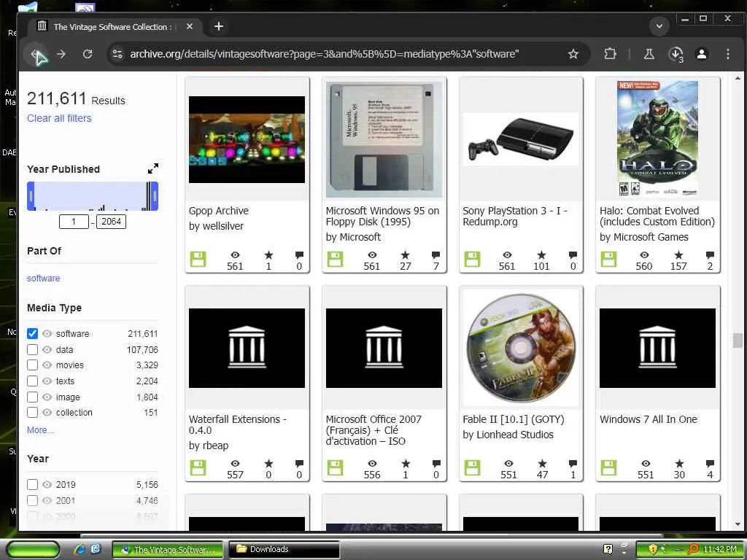Click the reviews bubble on Waterfall Extensions card
Image resolution: width=747 pixels, height=560 pixels.
point(299,464)
